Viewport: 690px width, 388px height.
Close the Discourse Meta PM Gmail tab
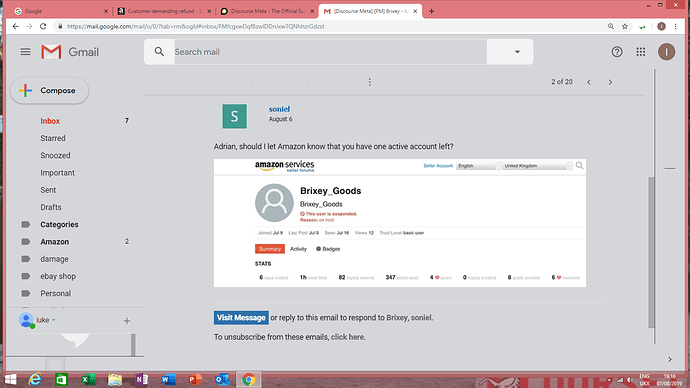coord(415,11)
